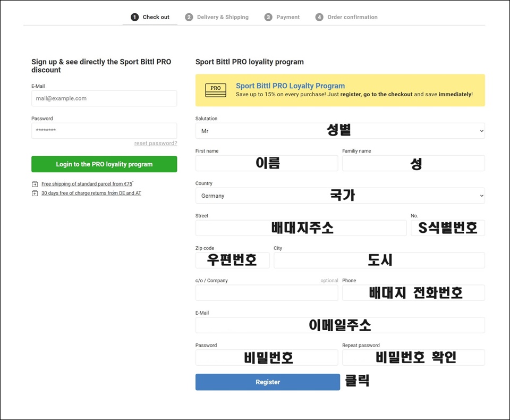Select the Delivery & Shipping step tab

click(217, 17)
